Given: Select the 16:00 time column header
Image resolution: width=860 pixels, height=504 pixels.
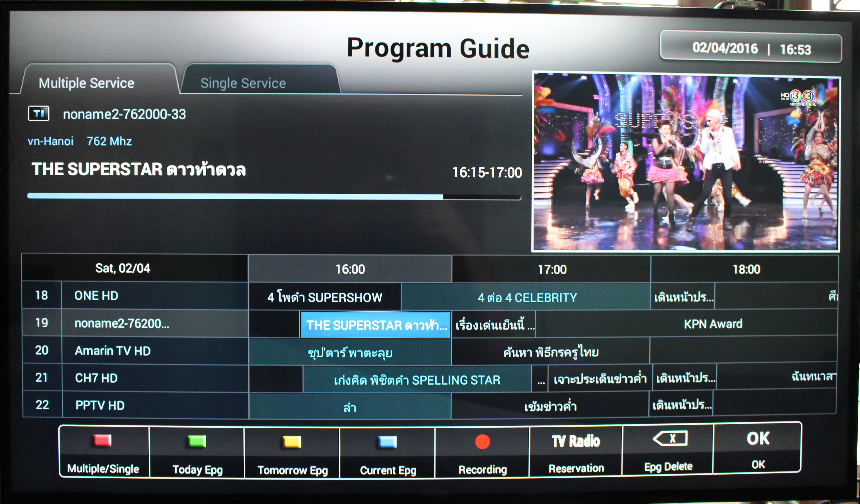Looking at the screenshot, I should coord(350,269).
